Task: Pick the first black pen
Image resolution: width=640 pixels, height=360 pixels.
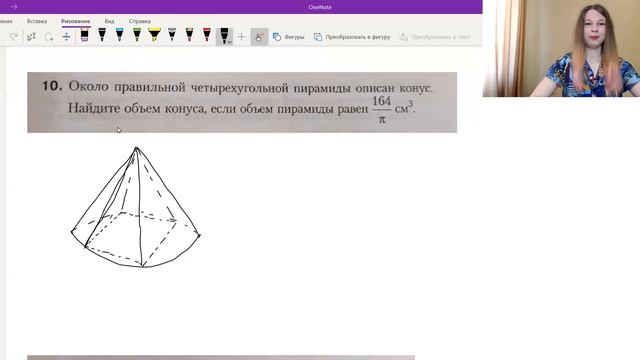Action: point(102,35)
